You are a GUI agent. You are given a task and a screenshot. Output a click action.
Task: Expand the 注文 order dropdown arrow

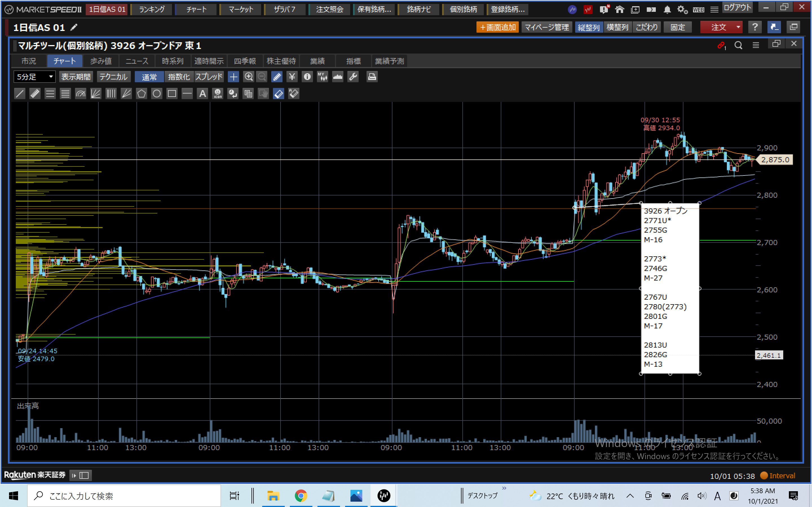tap(738, 27)
